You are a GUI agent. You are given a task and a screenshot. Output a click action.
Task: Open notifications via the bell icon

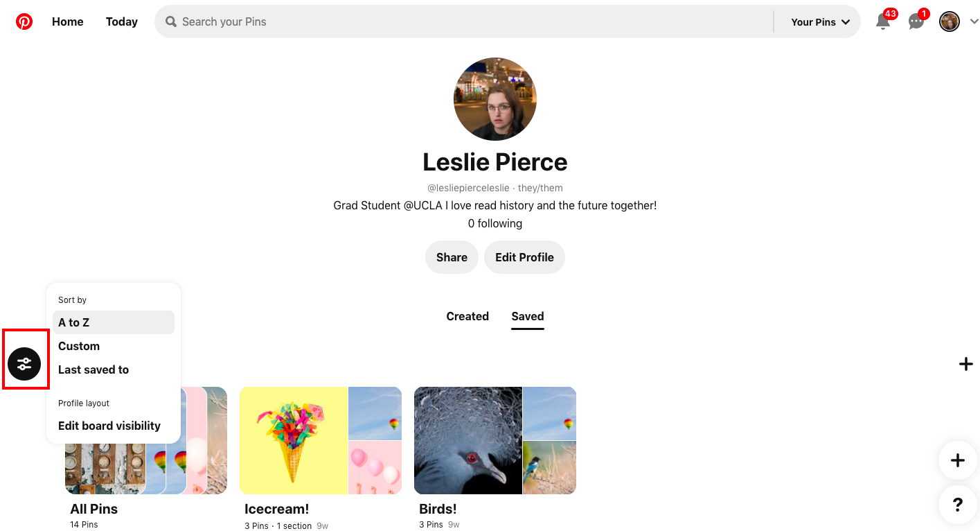click(x=882, y=21)
